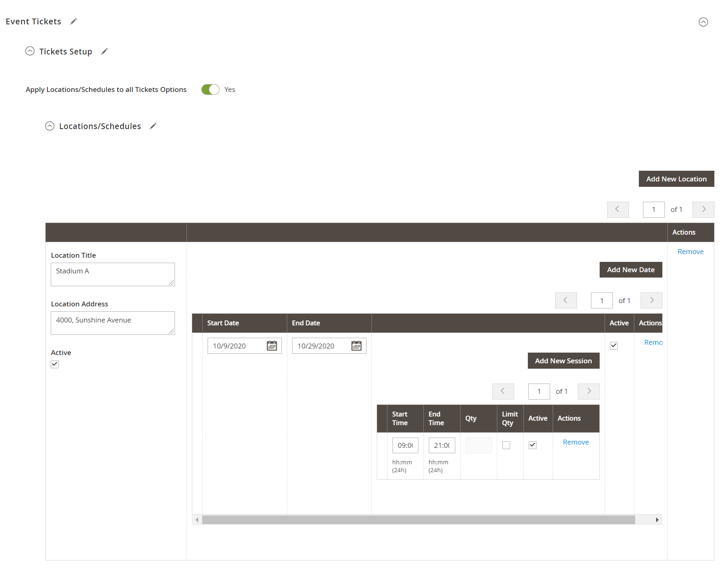Remove the 09:00 session row
Screen dimensions: 728x579
(576, 442)
